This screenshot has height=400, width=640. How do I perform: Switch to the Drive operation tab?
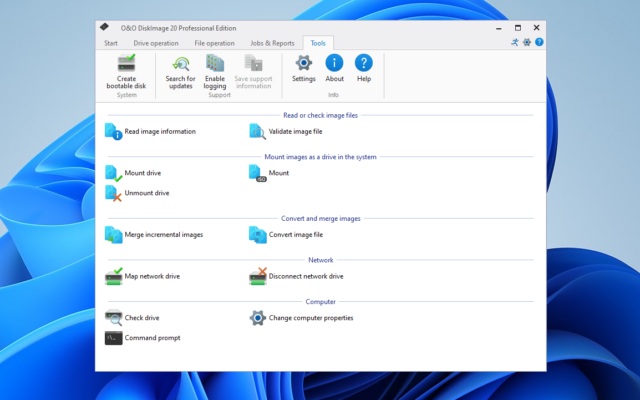click(x=156, y=43)
